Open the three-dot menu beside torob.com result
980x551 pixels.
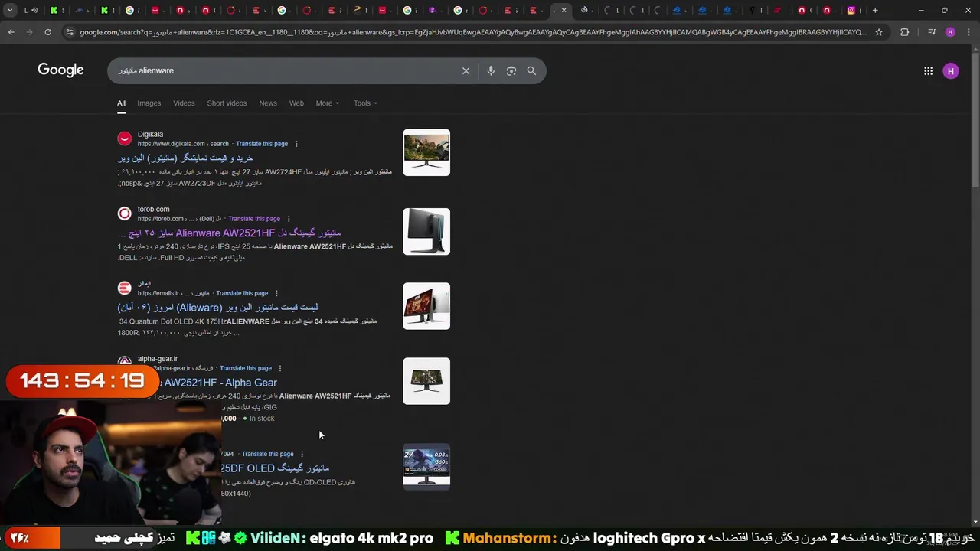pos(289,219)
